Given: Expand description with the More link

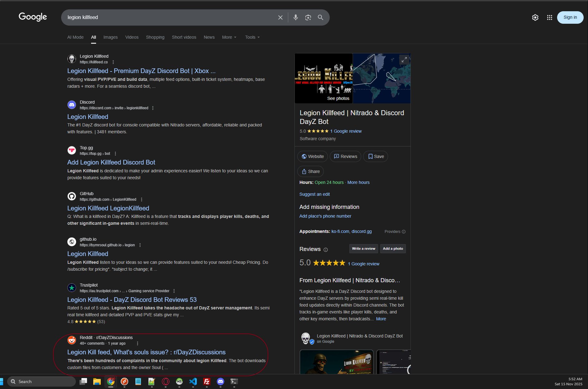Looking at the screenshot, I should coord(381,319).
